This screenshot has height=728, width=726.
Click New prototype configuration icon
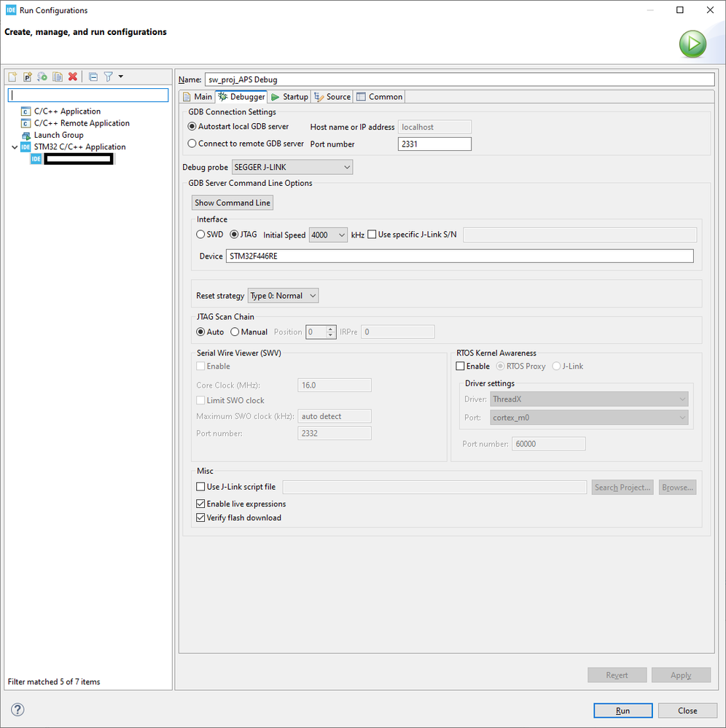pos(28,77)
